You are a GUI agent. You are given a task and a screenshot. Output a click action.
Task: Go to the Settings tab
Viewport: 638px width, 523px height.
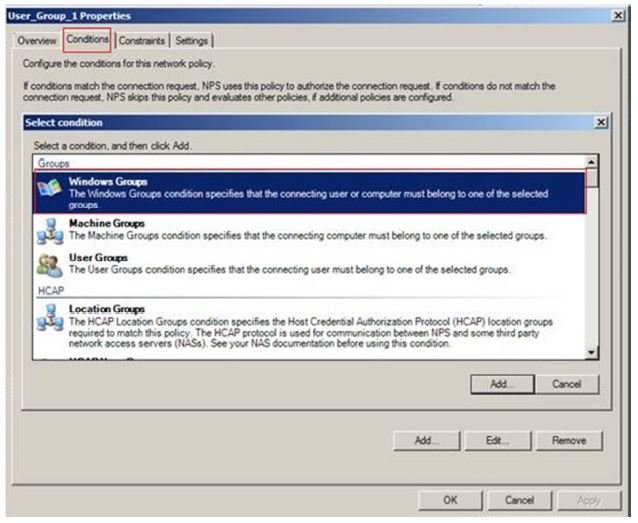click(x=193, y=41)
